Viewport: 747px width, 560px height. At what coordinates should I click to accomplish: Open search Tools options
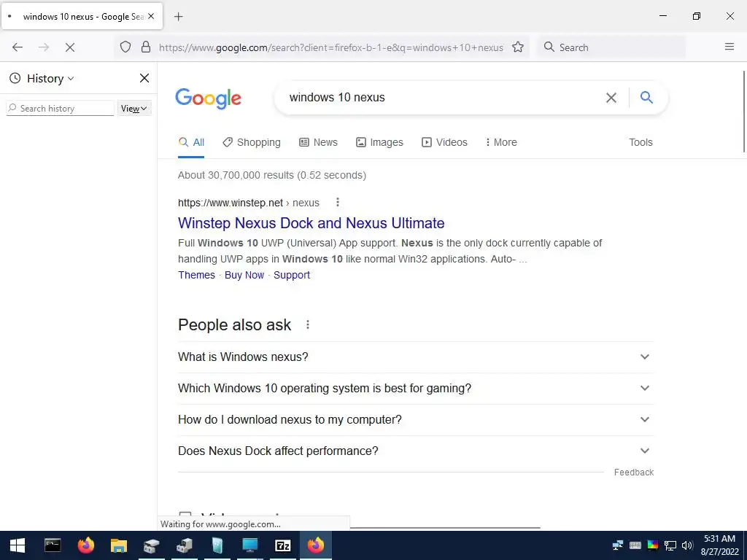point(640,142)
